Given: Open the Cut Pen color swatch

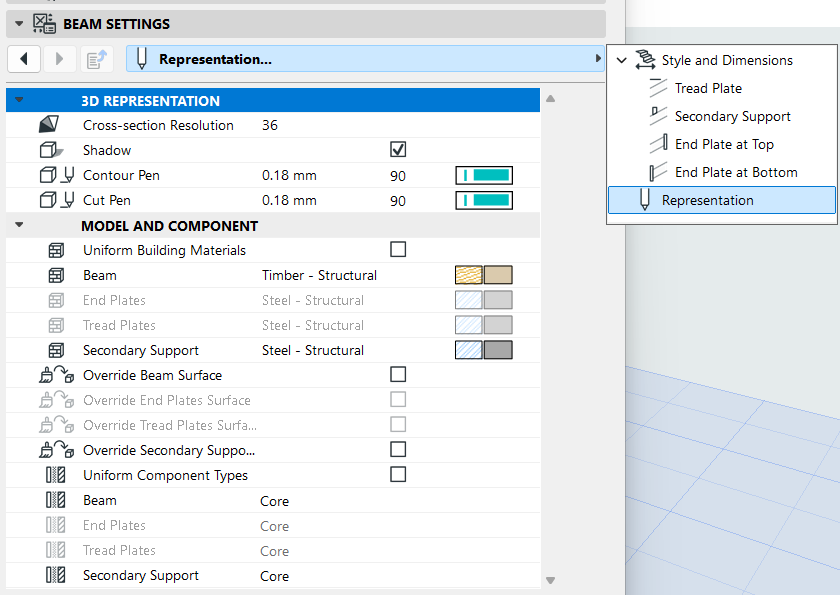Looking at the screenshot, I should tap(484, 200).
